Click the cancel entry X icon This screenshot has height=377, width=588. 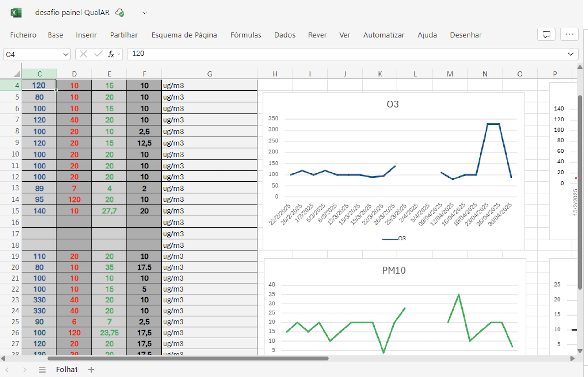coord(83,54)
